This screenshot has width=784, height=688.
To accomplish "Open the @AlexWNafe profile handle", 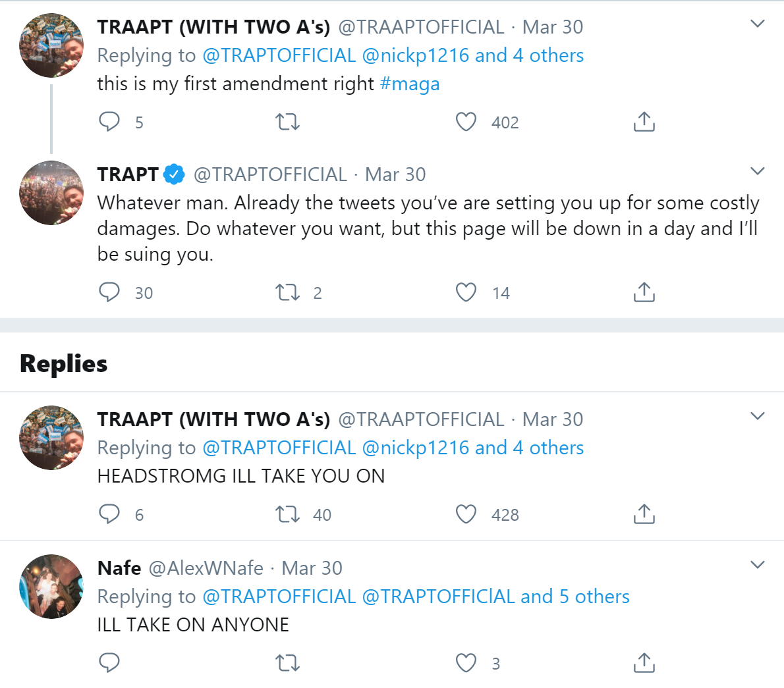I will point(206,568).
